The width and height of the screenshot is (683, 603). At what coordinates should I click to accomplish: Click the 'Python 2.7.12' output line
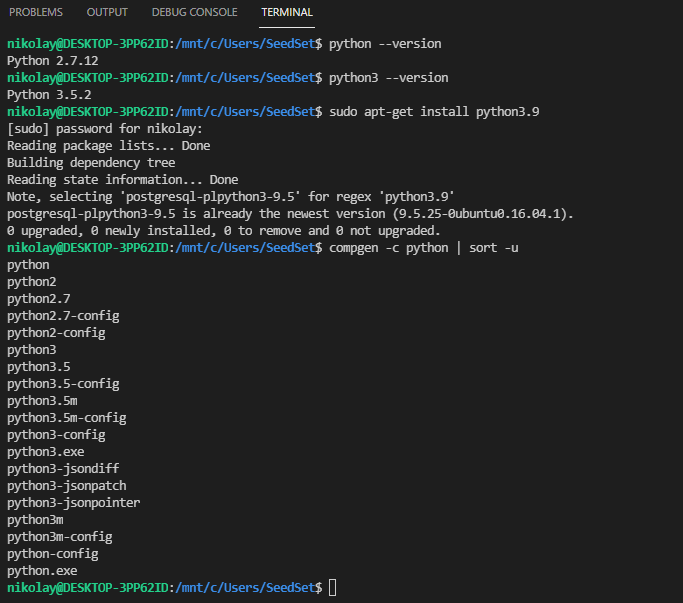tap(53, 61)
